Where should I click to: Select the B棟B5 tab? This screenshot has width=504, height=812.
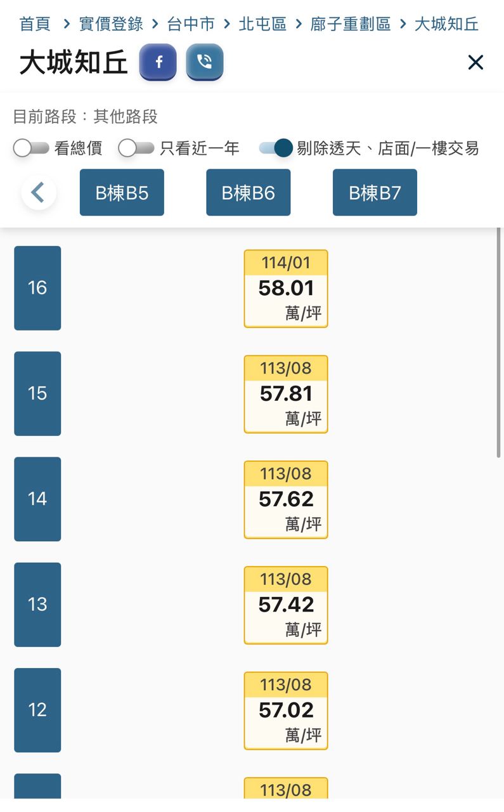(x=122, y=192)
